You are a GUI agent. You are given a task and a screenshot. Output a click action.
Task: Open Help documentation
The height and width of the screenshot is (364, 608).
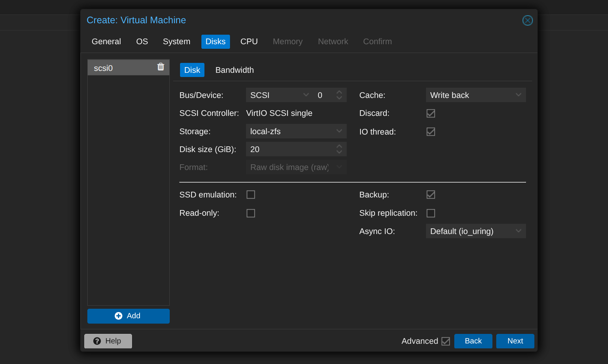coord(108,341)
